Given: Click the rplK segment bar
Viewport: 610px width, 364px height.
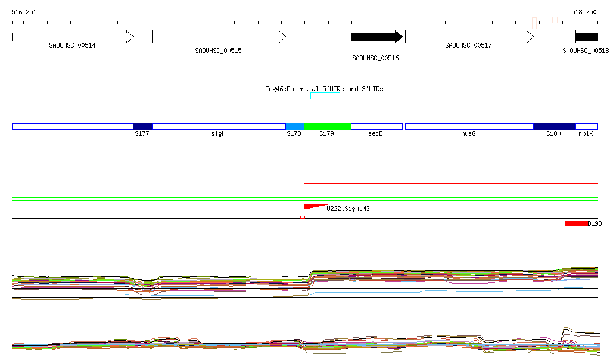Looking at the screenshot, I should [587, 126].
